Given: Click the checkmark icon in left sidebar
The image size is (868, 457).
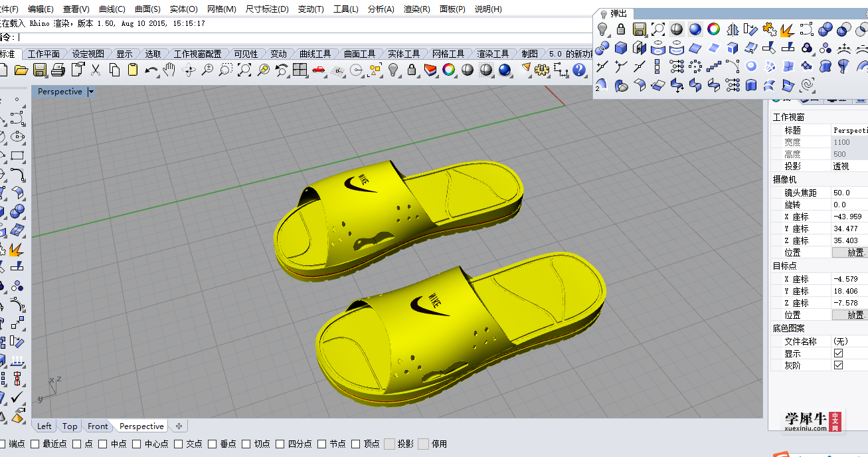Looking at the screenshot, I should point(17,398).
